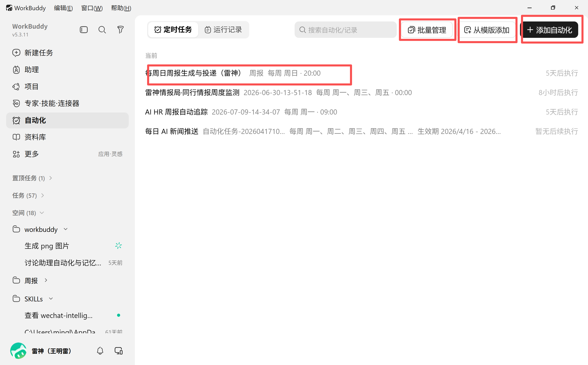
Task: Open the 资料库 library section
Action: tap(67, 137)
